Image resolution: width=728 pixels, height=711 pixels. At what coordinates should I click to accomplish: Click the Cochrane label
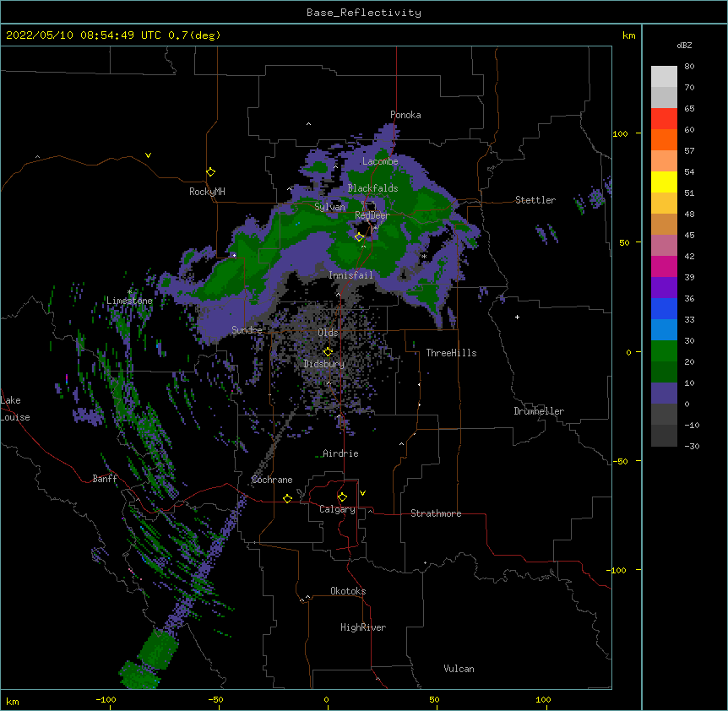272,480
